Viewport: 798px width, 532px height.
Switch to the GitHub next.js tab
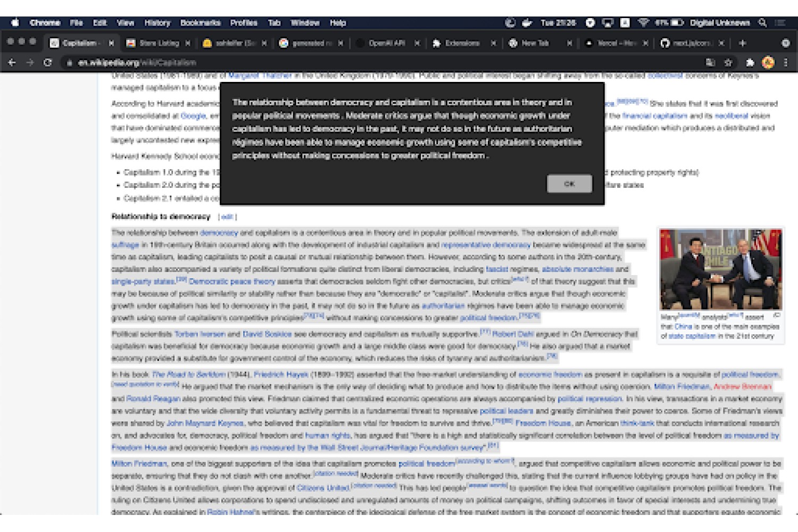pos(692,43)
